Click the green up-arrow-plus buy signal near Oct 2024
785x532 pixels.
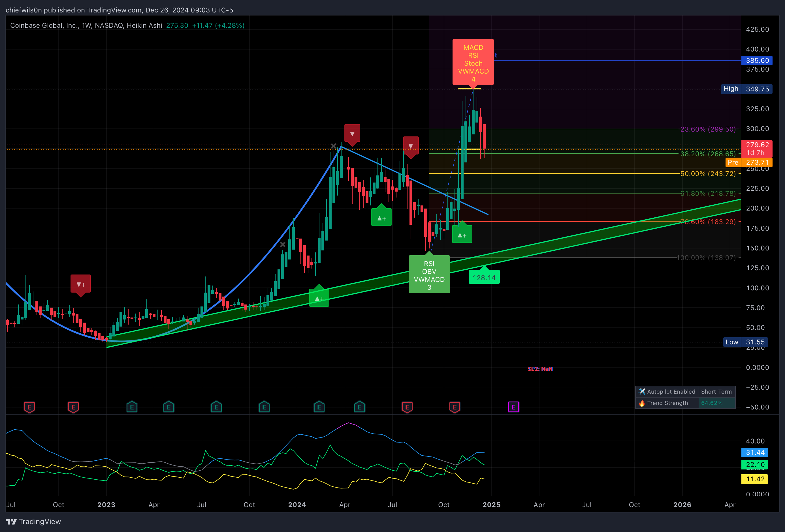click(462, 233)
